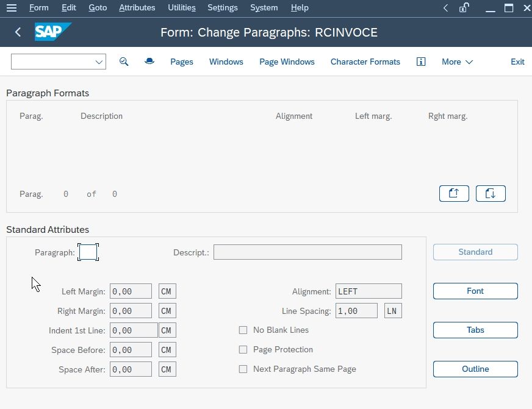532x409 pixels.
Task: Open the information icon in toolbar
Action: pyautogui.click(x=421, y=62)
